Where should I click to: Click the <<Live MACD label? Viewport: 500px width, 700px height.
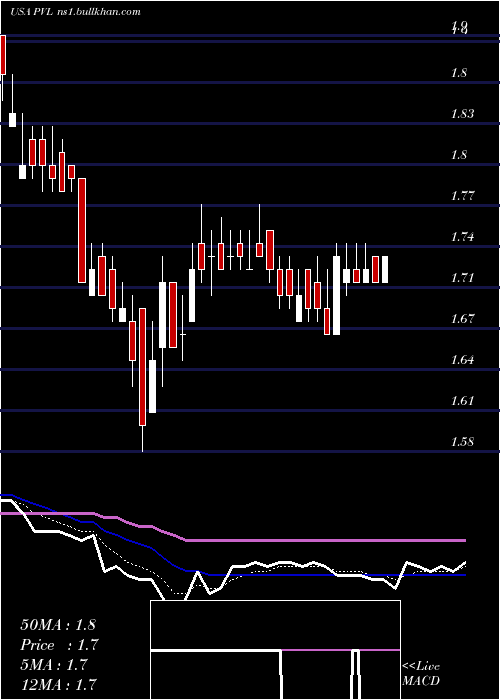(x=421, y=674)
